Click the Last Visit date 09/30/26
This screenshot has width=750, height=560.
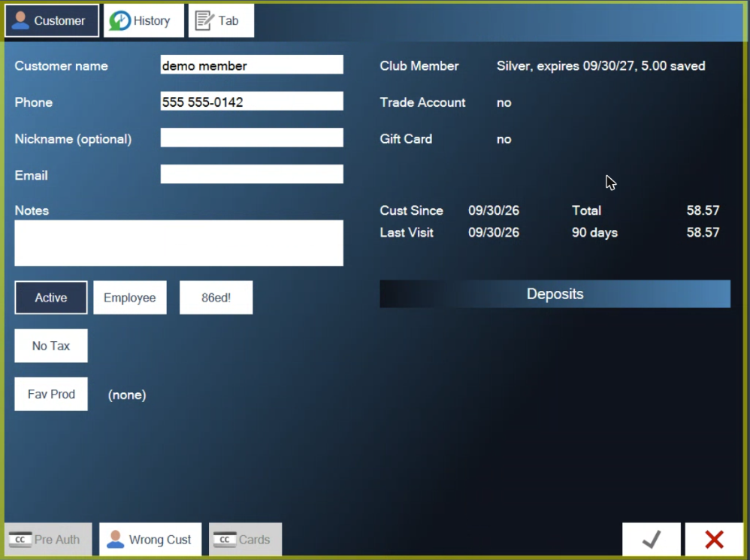494,232
